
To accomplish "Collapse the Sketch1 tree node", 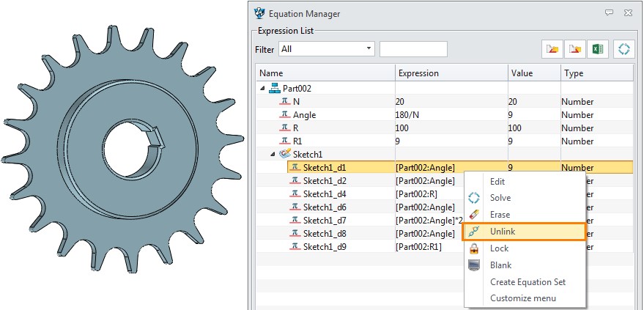I will pyautogui.click(x=273, y=155).
